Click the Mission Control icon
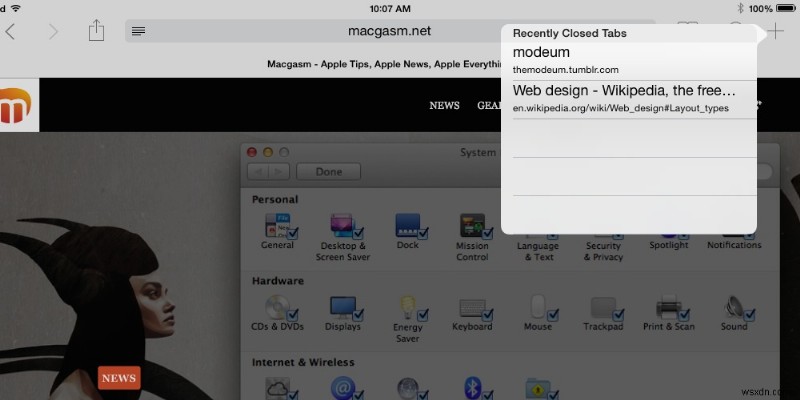 (472, 226)
